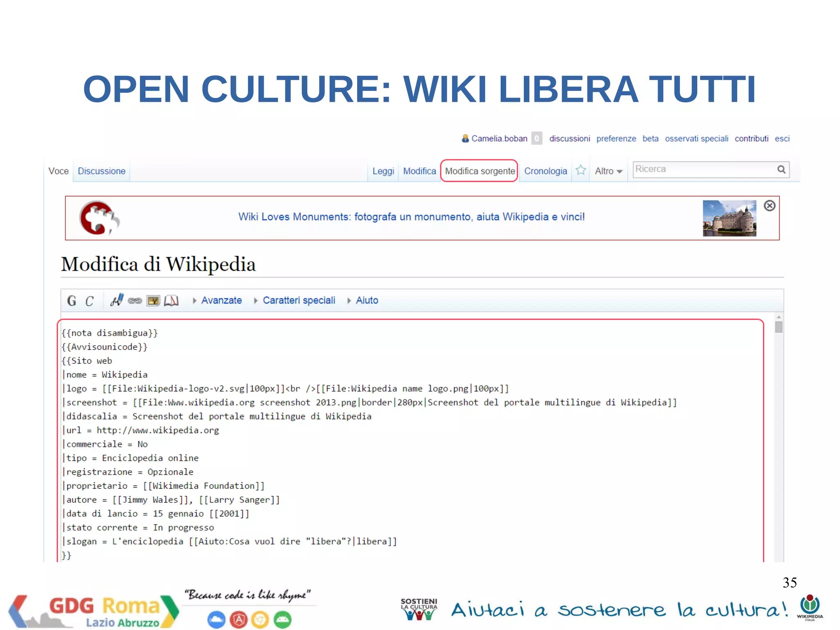Open the osservati speciali link

click(696, 139)
